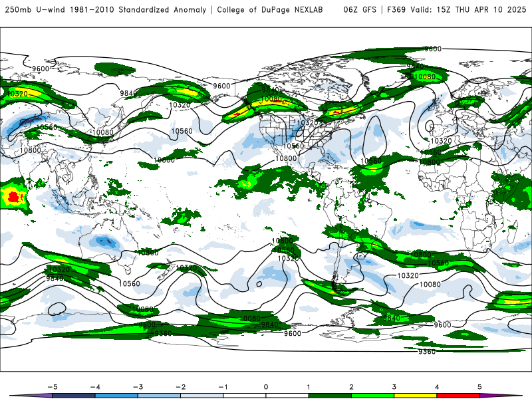
Task: Click the "-1" colorbar label
Action: (x=223, y=387)
